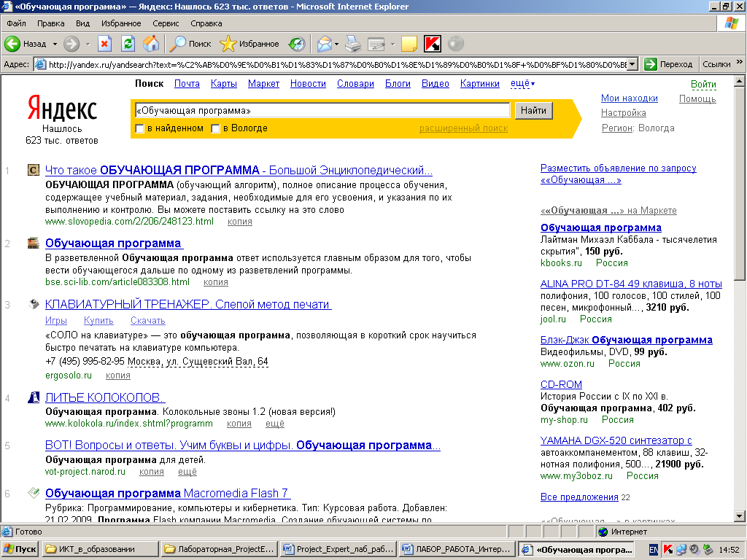Click the gray sphere toolbar icon
747x560 pixels.
tap(456, 44)
